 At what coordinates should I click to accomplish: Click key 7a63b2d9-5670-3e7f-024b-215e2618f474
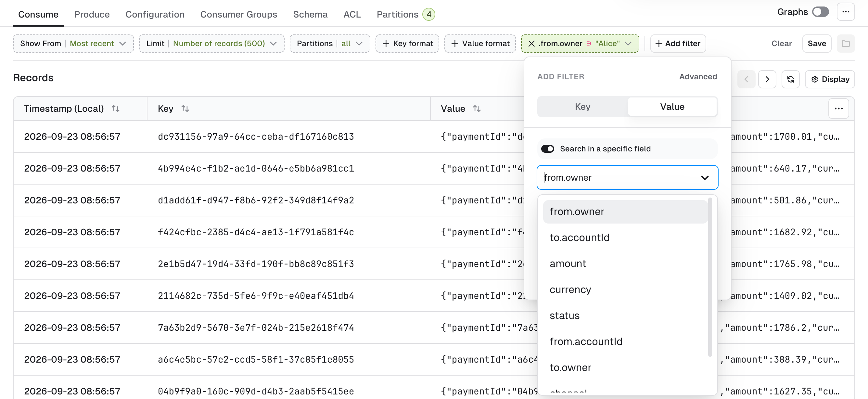click(x=256, y=328)
